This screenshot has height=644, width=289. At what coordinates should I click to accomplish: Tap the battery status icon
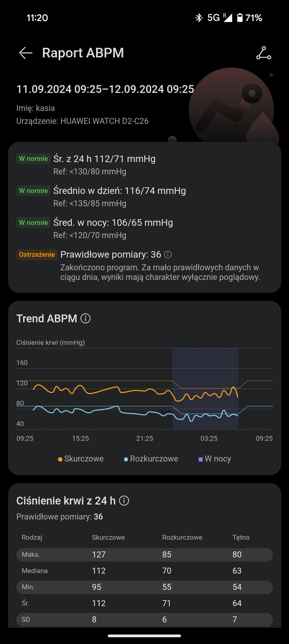pos(240,18)
